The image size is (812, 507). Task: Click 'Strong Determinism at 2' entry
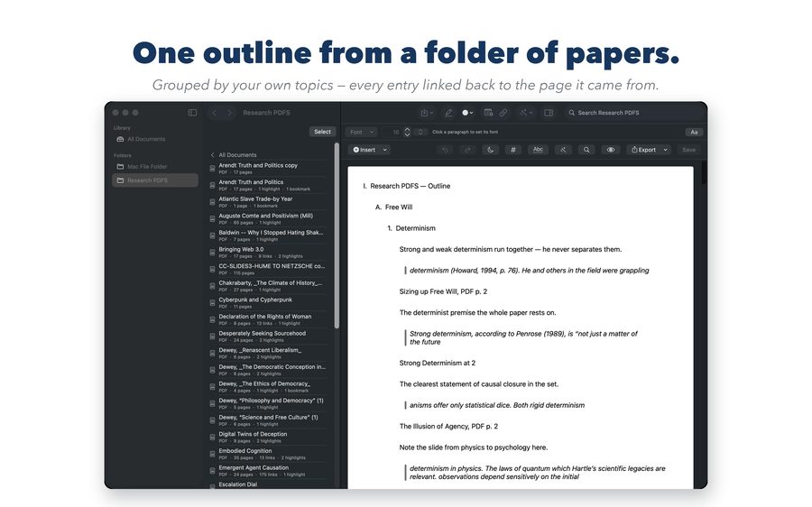(x=437, y=363)
